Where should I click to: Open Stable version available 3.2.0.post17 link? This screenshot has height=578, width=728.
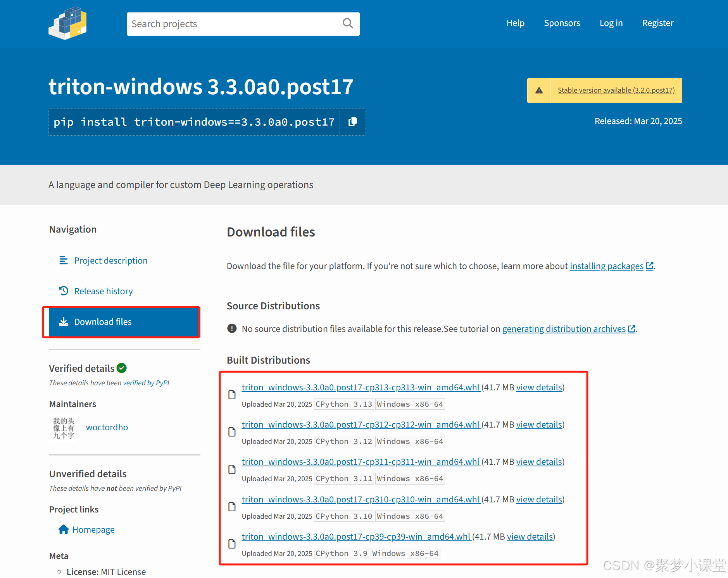[x=616, y=90]
